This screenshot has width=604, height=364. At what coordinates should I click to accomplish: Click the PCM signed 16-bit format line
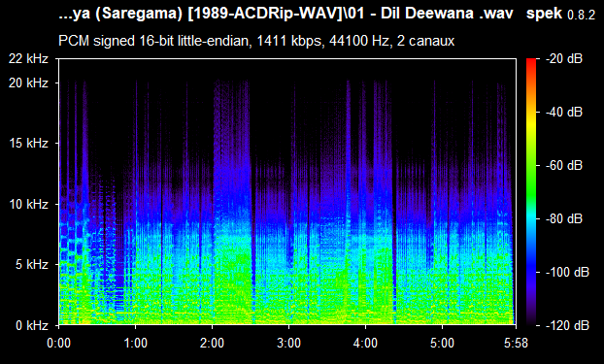tap(256, 41)
